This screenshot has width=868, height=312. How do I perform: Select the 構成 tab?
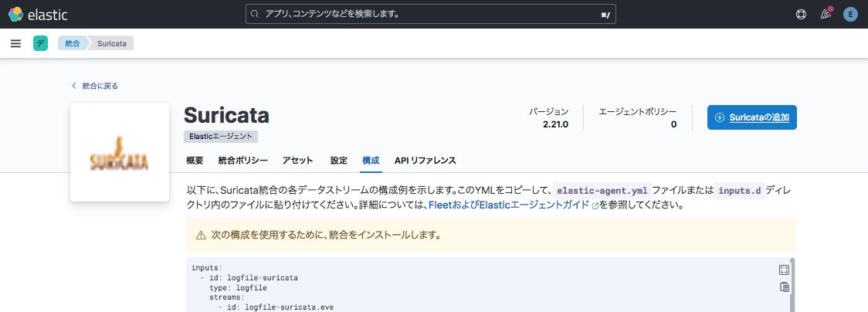point(371,161)
